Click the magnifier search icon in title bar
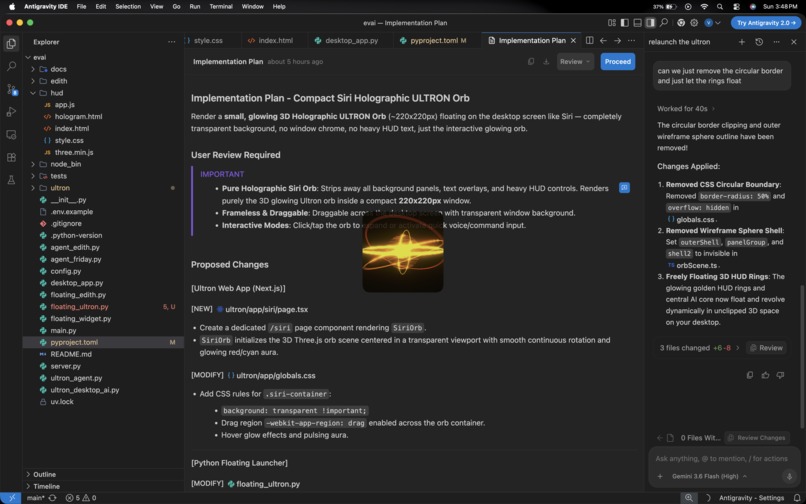 pyautogui.click(x=664, y=23)
